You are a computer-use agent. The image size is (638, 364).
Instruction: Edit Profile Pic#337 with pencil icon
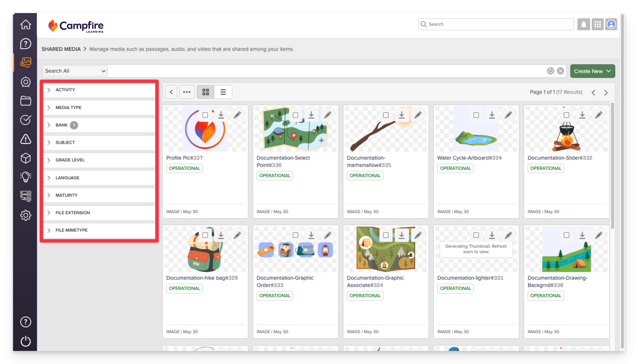[x=237, y=115]
